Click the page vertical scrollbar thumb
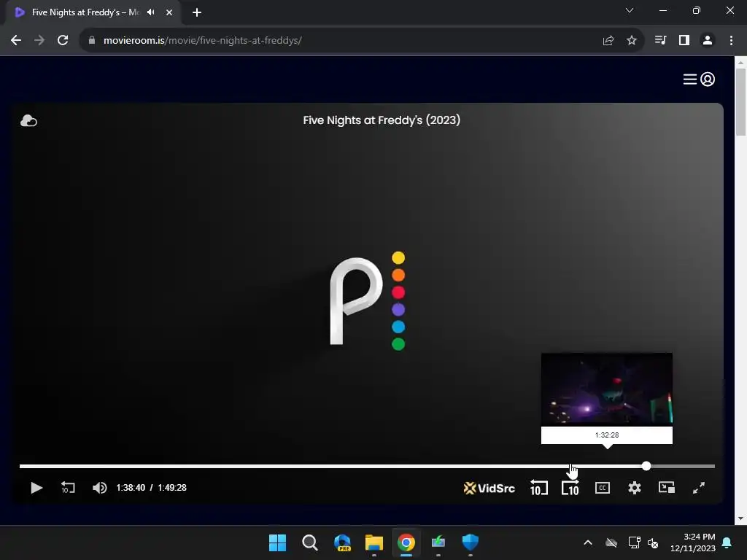This screenshot has height=560, width=747. tap(740, 102)
